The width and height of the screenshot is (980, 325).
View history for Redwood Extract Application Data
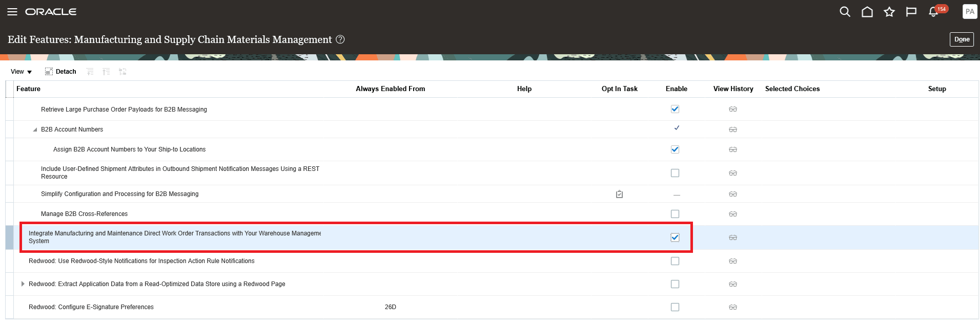[x=733, y=284]
